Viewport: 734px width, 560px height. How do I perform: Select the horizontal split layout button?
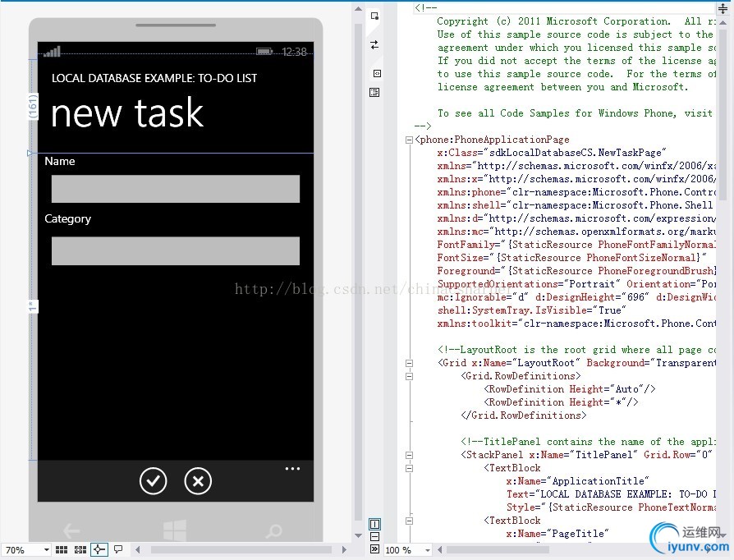[x=374, y=536]
